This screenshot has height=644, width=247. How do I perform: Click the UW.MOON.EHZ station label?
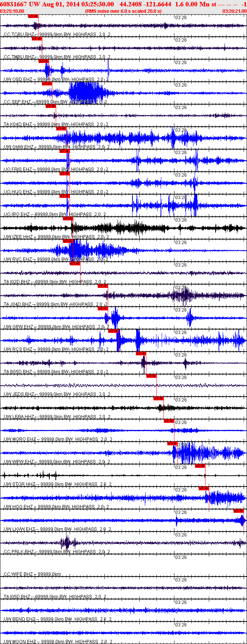[x=20, y=642]
